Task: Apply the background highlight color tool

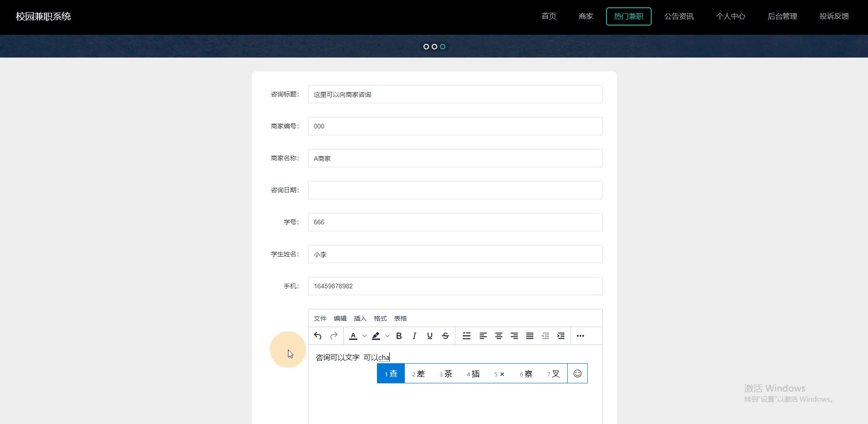Action: (x=376, y=336)
